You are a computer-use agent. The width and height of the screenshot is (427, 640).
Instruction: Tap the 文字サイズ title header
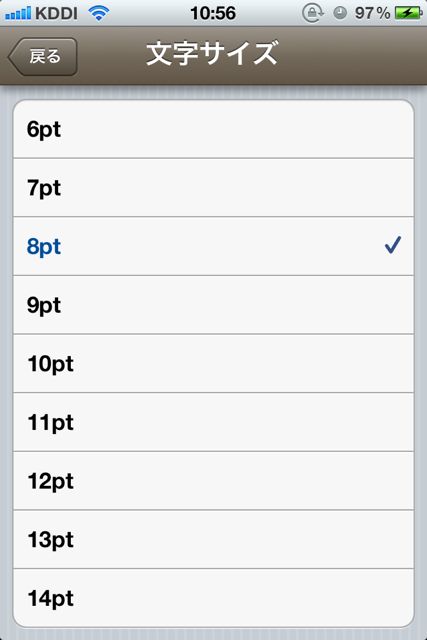pyautogui.click(x=212, y=53)
